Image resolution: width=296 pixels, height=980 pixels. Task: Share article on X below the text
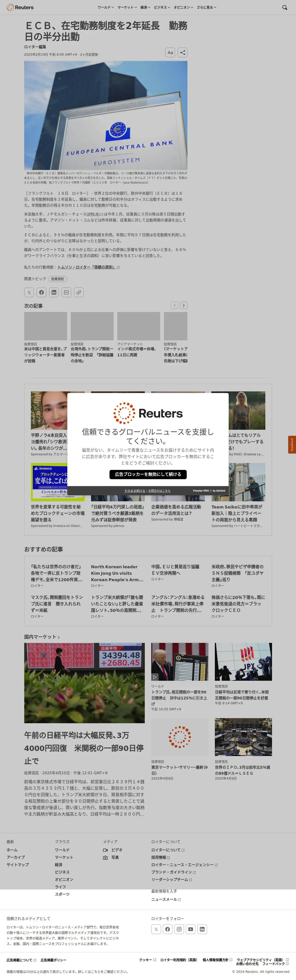29,292
